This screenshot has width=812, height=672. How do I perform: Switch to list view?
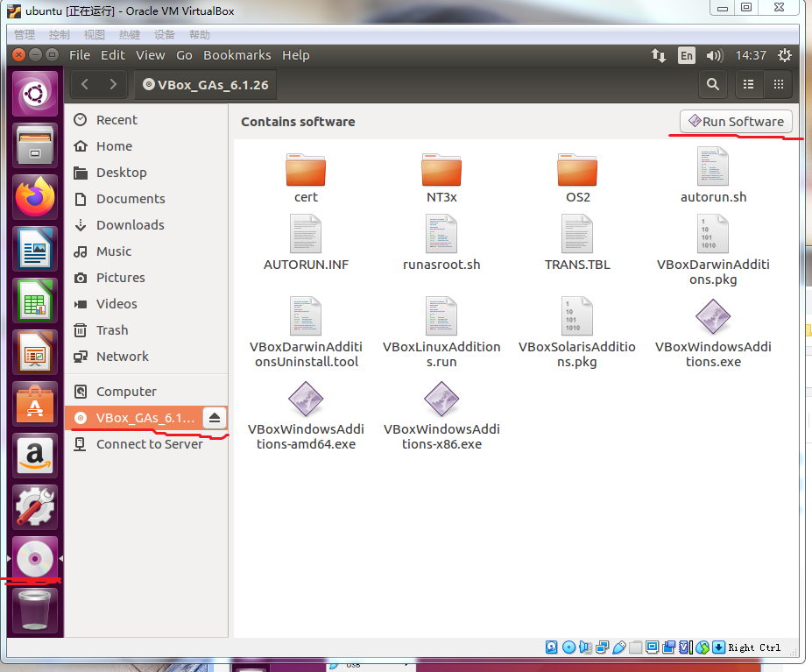[749, 84]
